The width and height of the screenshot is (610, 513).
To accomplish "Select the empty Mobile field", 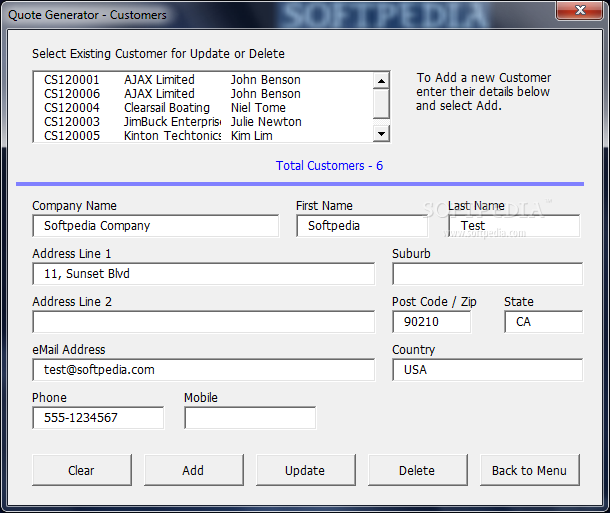I will 250,418.
